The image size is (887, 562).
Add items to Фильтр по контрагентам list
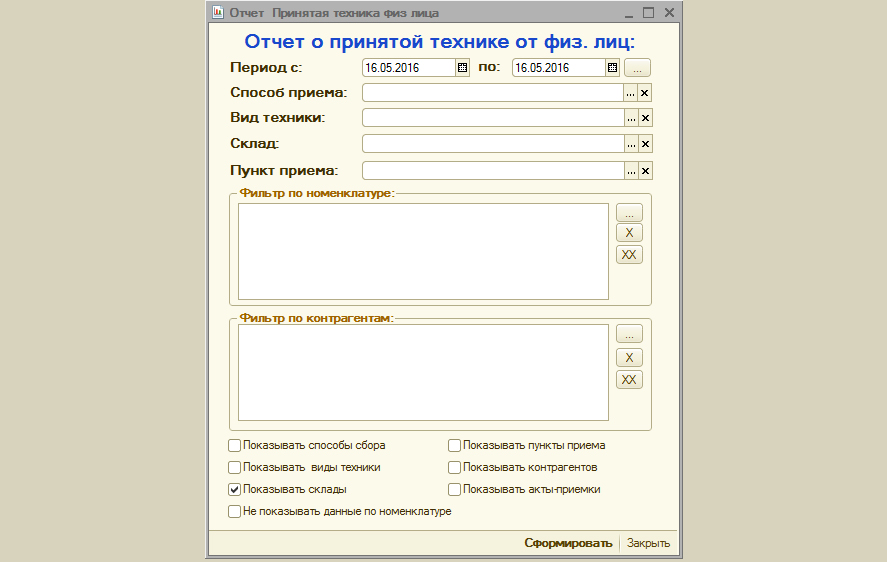629,335
